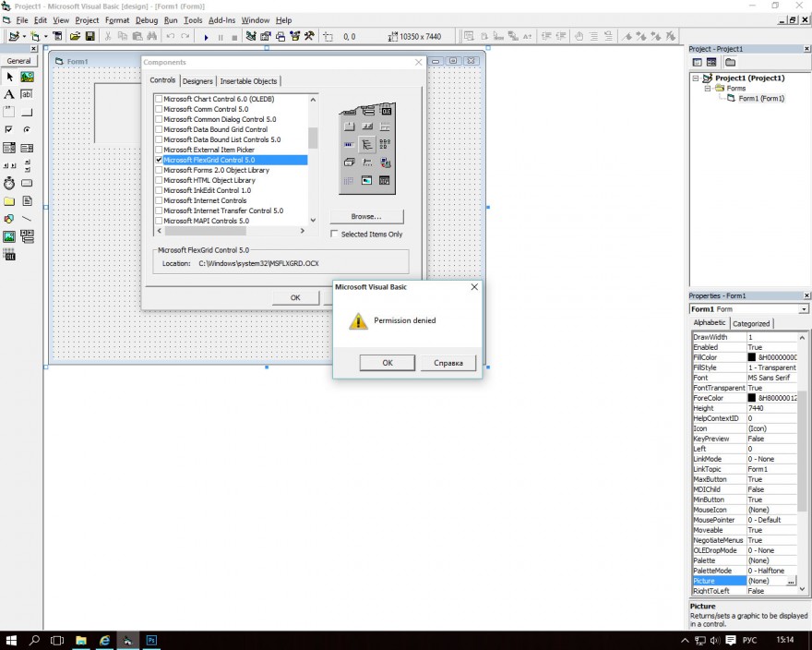Click the Browse... button
Image resolution: width=812 pixels, height=650 pixels.
pyautogui.click(x=366, y=217)
